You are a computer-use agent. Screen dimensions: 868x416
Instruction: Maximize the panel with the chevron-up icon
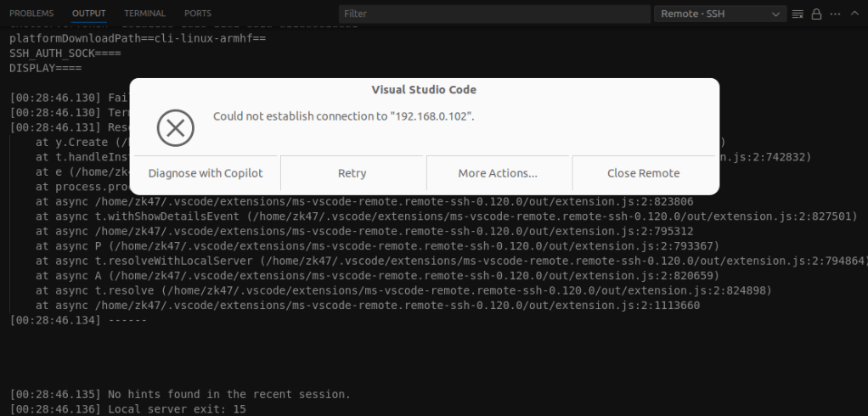pyautogui.click(x=854, y=14)
